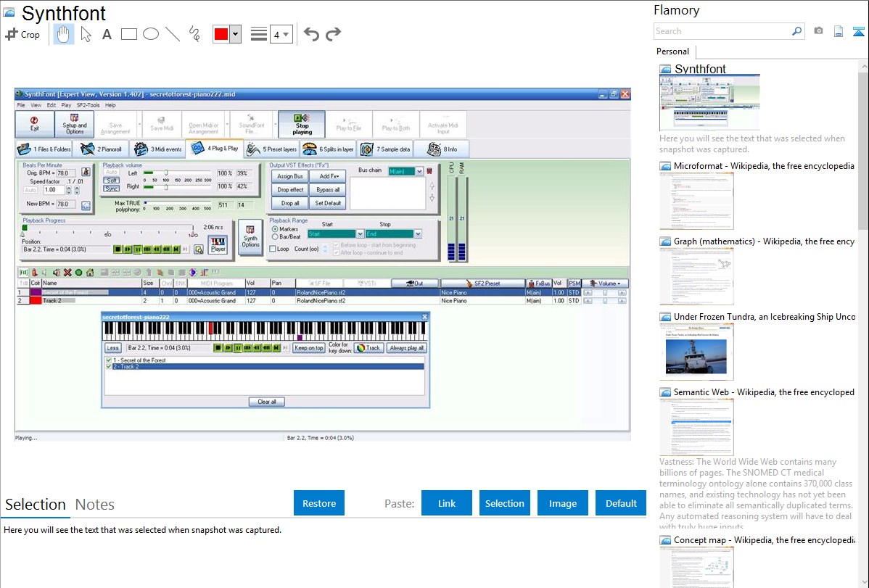The height and width of the screenshot is (588, 869).
Task: Select the Crop tool in Flamory
Action: [22, 34]
